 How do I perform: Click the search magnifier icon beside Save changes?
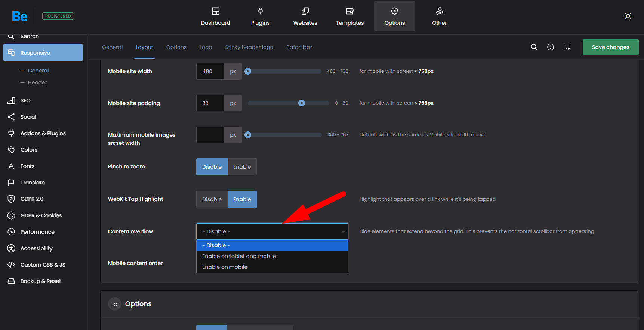coord(534,47)
